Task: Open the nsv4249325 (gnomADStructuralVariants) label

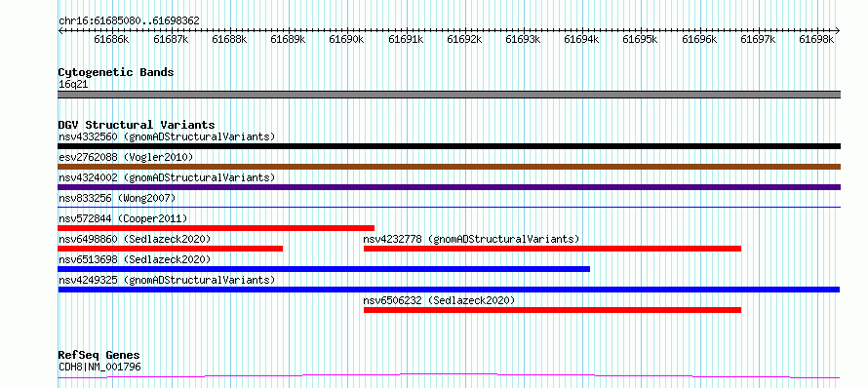Action: coord(167,280)
